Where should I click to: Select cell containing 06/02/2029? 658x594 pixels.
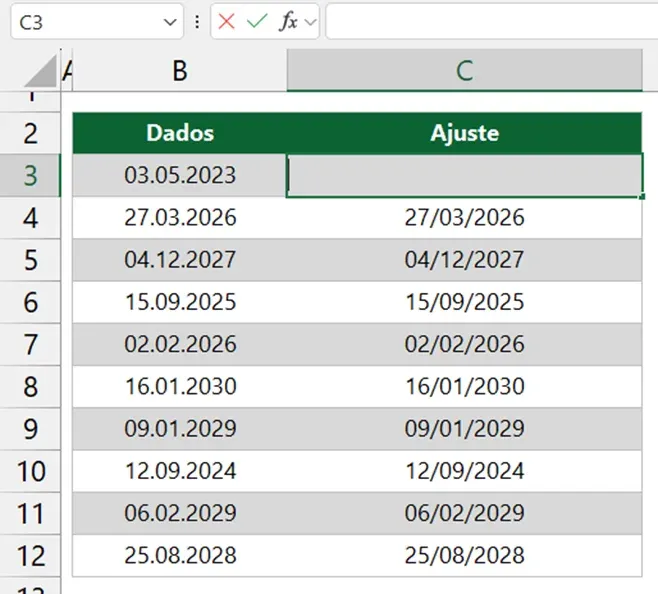tap(465, 513)
